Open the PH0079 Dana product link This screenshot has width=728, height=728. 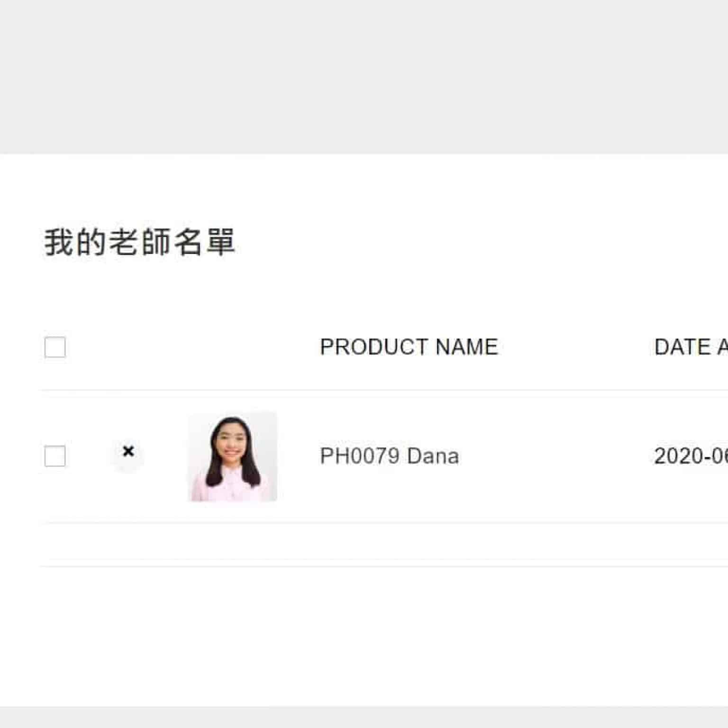(x=390, y=456)
